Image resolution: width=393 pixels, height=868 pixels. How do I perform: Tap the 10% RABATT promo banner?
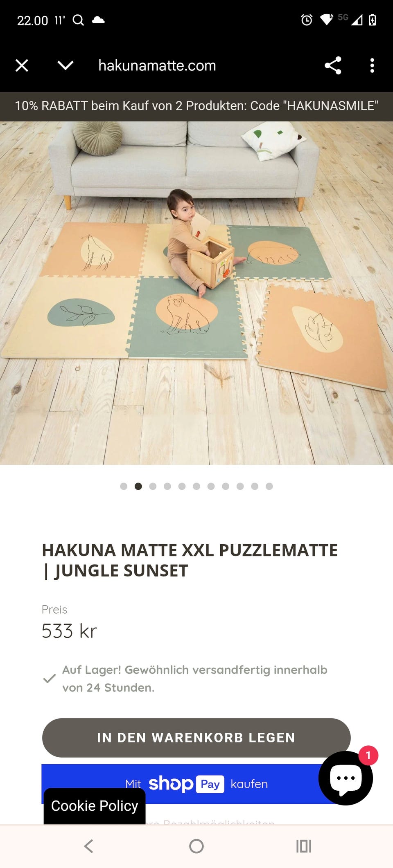click(x=196, y=106)
